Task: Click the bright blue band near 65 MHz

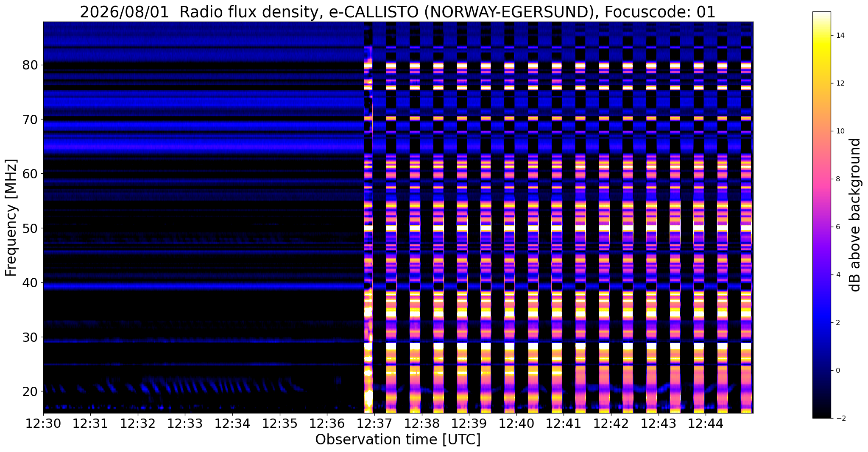Action: click(x=204, y=146)
